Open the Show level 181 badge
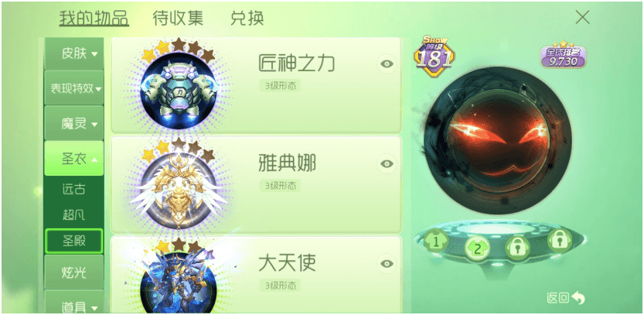Viewport: 644px width, 315px height. coord(434,56)
